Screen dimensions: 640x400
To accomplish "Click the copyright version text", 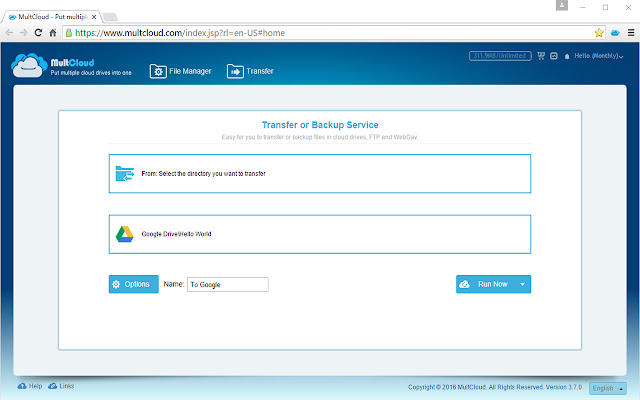I will [x=495, y=387].
